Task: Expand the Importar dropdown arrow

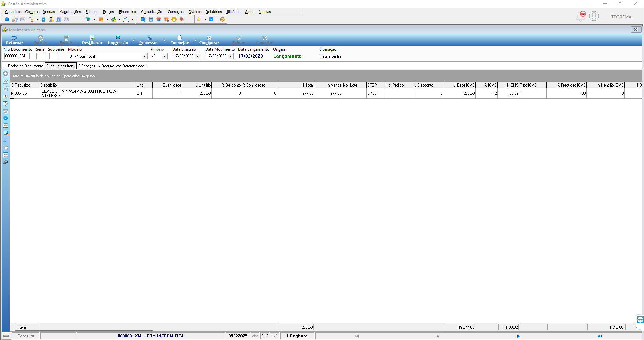Action: (195, 40)
